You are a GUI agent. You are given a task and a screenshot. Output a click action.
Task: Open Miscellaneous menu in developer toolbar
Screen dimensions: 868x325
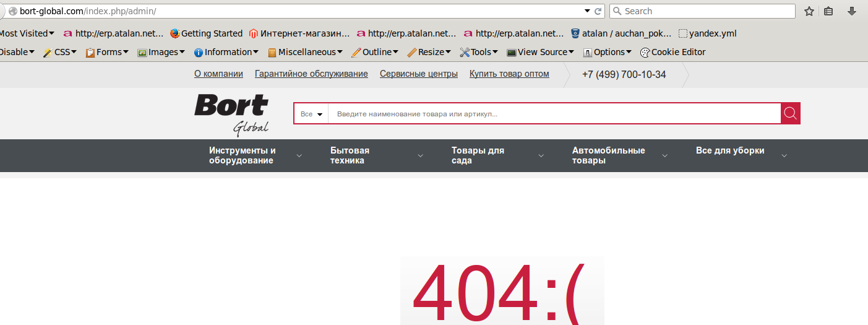point(305,52)
